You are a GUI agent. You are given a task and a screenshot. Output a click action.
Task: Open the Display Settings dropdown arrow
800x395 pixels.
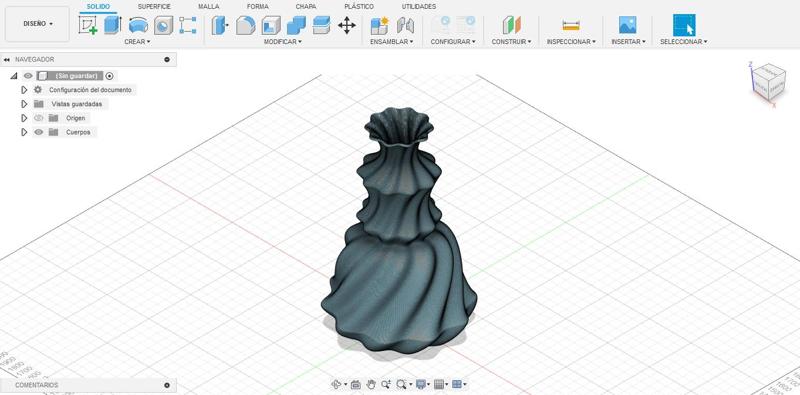click(429, 385)
